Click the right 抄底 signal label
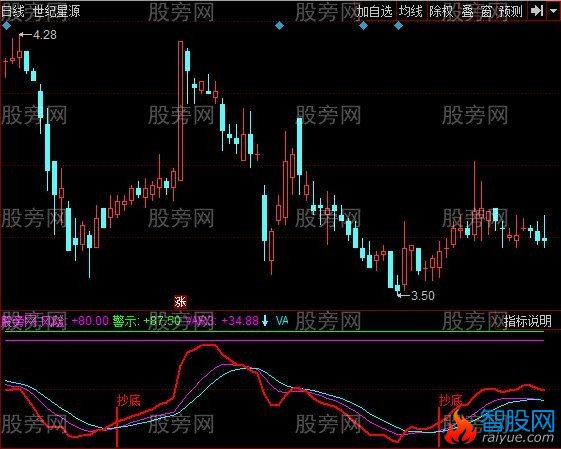Screen dimensions: 561x449 (451, 400)
